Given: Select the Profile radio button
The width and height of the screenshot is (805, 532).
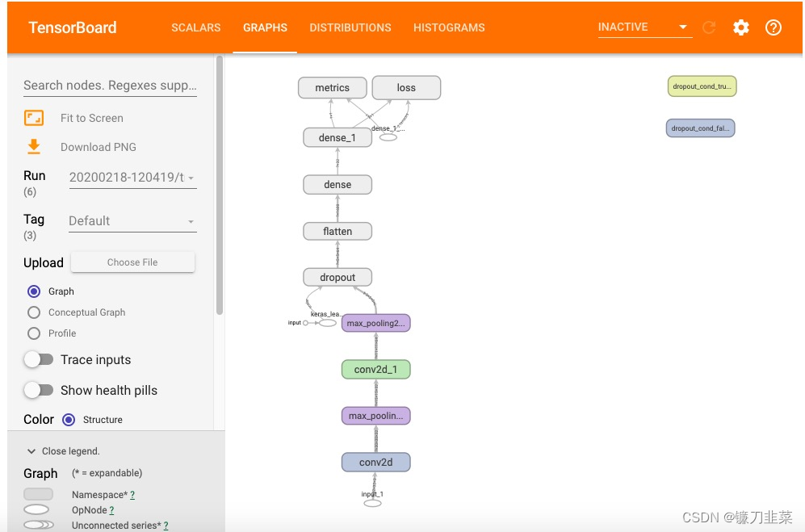Looking at the screenshot, I should coord(33,333).
